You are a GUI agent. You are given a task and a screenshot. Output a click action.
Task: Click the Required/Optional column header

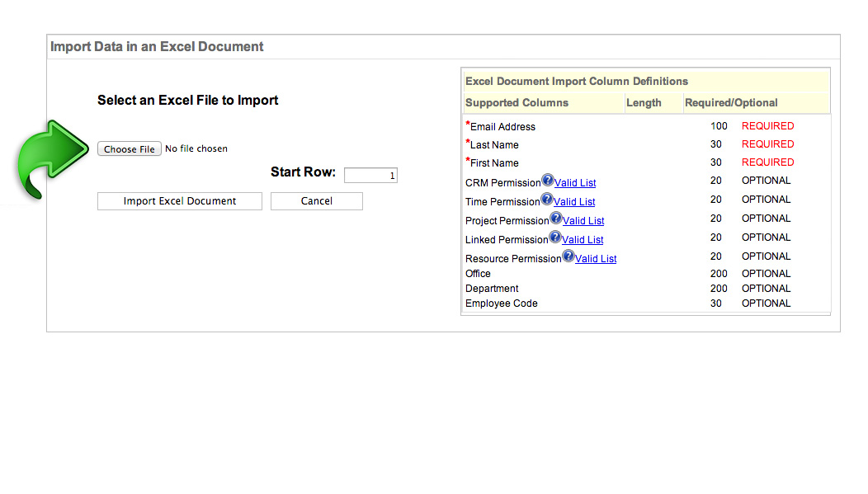point(731,103)
